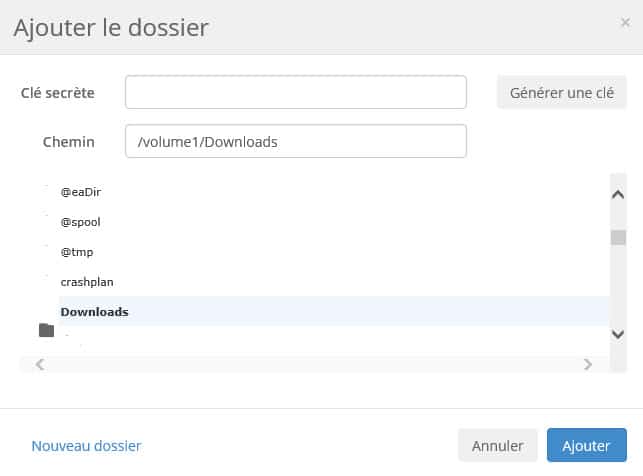Select the crashplan folder

tap(87, 282)
